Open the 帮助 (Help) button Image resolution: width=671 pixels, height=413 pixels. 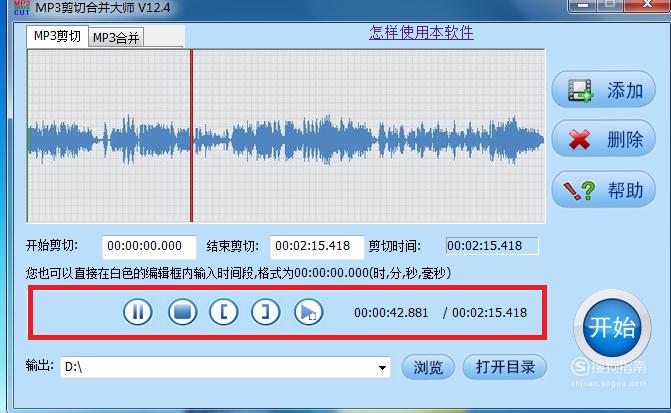tap(603, 190)
